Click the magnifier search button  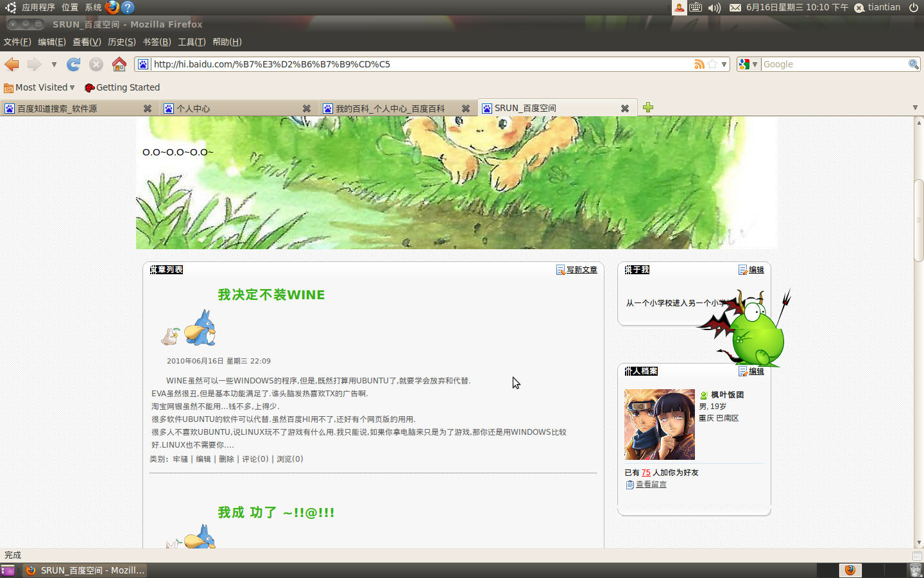pos(913,64)
